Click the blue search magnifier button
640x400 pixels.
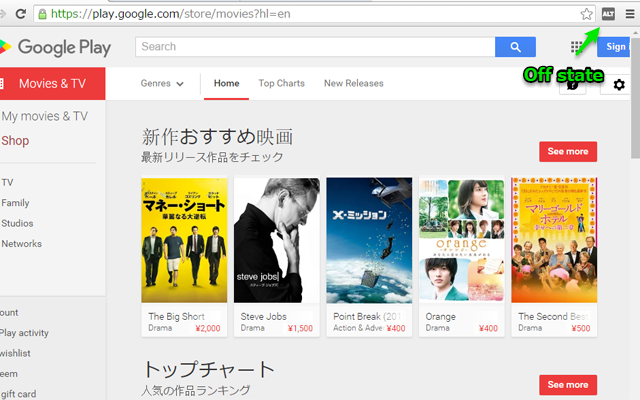click(515, 47)
